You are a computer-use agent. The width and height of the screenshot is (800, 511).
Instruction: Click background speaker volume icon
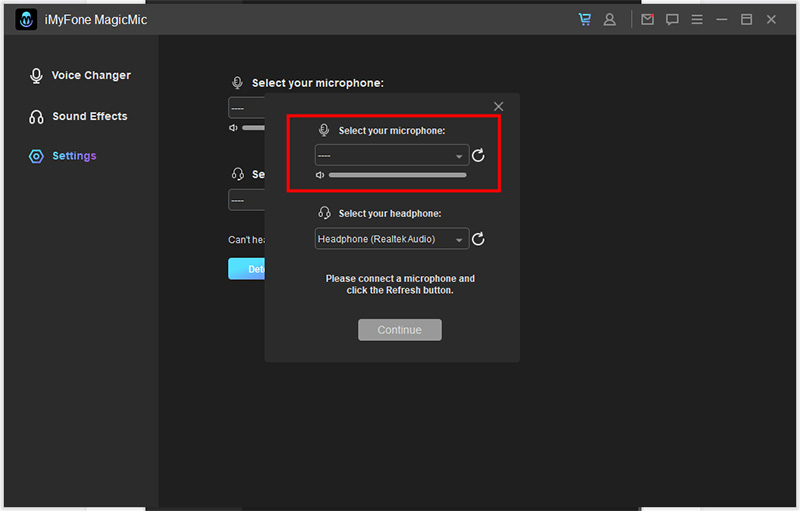233,127
